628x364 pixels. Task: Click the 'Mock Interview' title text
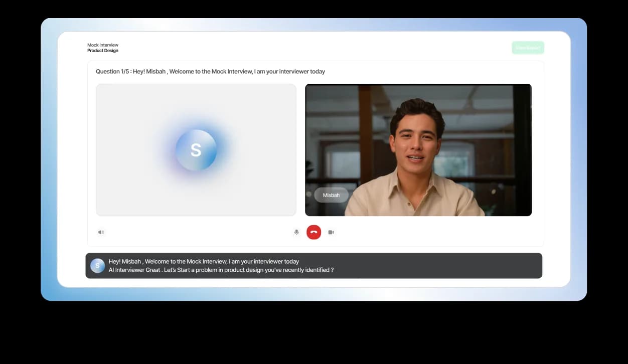103,45
